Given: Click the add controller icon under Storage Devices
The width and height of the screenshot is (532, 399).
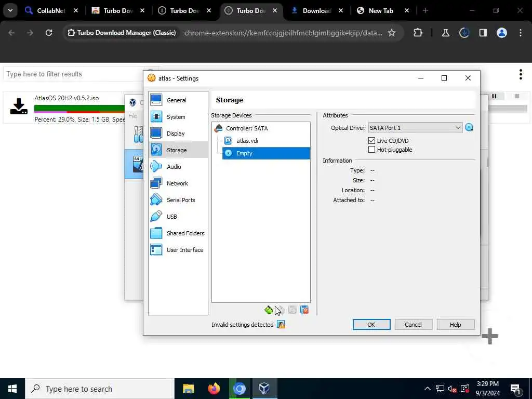Looking at the screenshot, I should click(x=269, y=310).
